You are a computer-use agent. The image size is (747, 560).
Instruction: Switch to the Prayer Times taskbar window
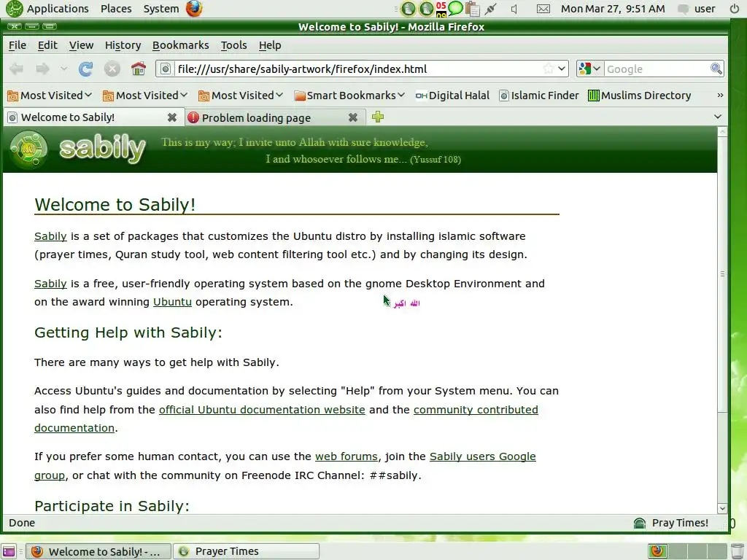pyautogui.click(x=246, y=551)
